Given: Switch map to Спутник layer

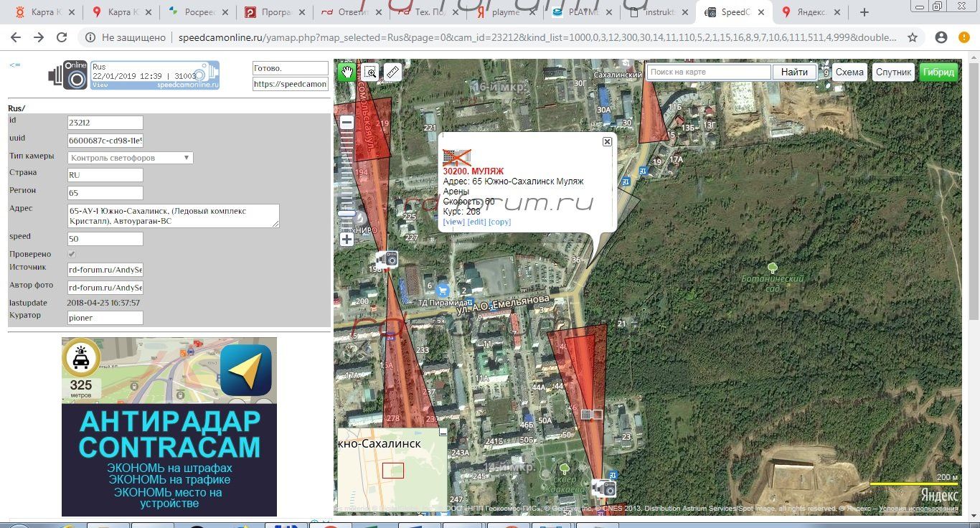Looking at the screenshot, I should (893, 72).
